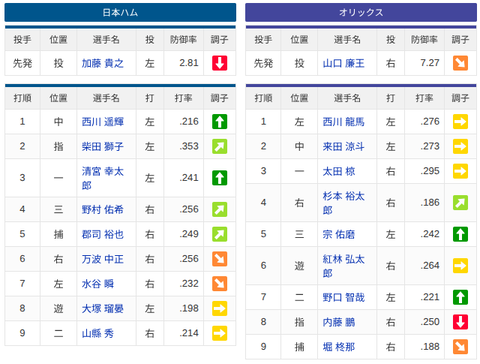Click the yellow condition arrow for 西川 龍馬
The image size is (480, 364).
tap(460, 122)
